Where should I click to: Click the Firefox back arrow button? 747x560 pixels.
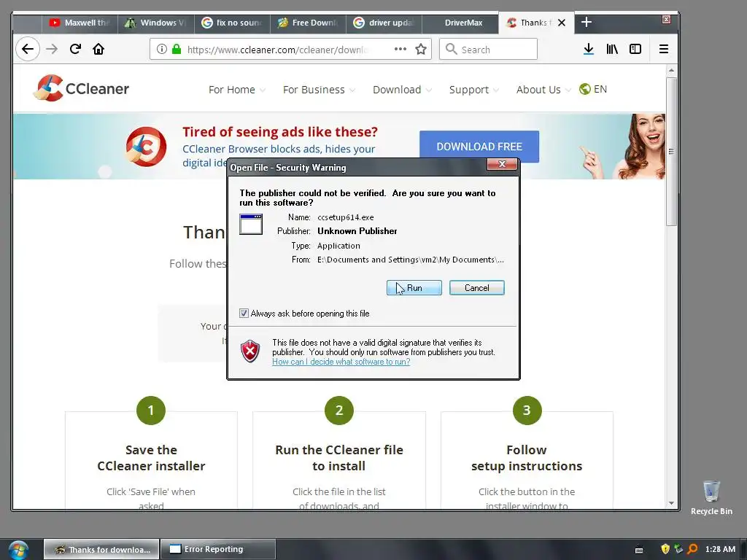pyautogui.click(x=28, y=49)
